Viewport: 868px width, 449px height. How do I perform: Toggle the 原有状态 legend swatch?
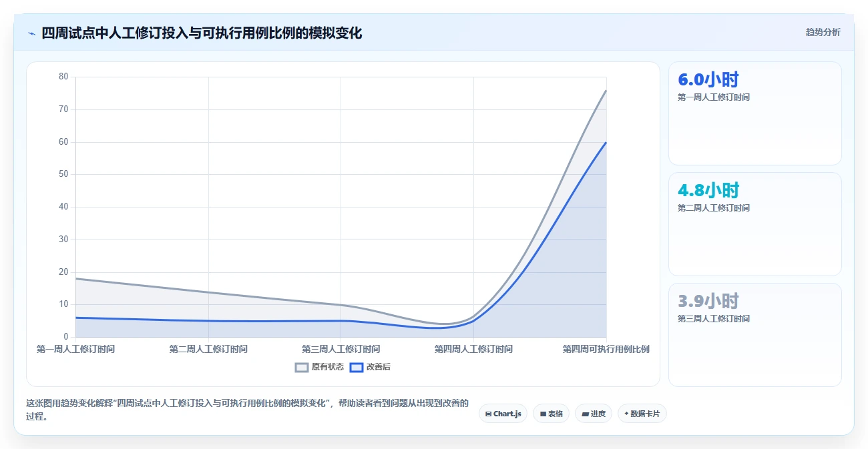pyautogui.click(x=302, y=367)
